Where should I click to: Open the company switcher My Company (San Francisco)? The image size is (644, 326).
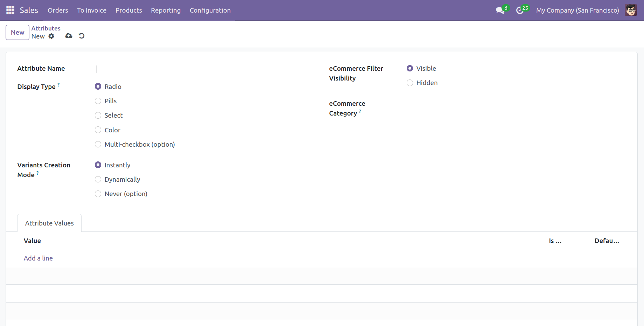point(577,10)
